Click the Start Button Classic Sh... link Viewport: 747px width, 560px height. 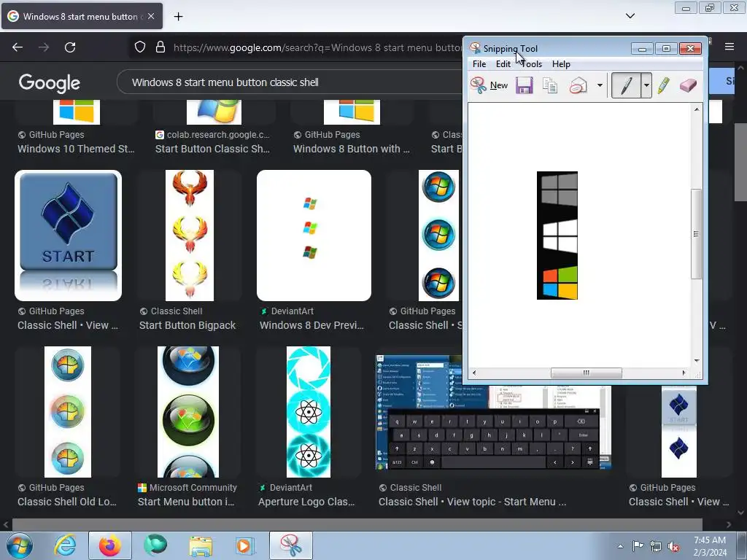click(212, 149)
